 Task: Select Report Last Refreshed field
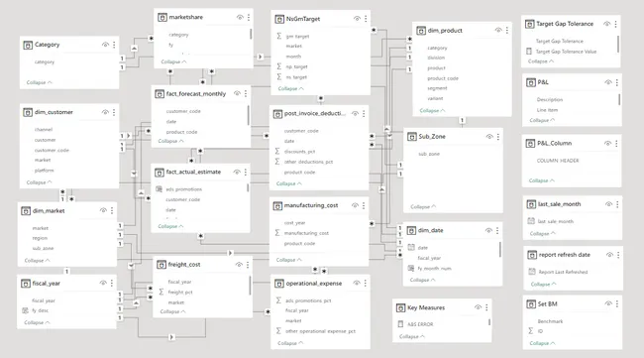pyautogui.click(x=563, y=272)
